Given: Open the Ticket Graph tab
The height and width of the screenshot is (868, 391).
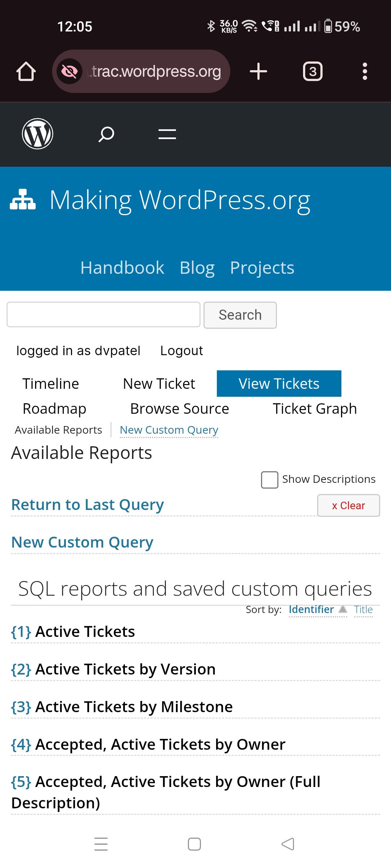Looking at the screenshot, I should coord(315,409).
